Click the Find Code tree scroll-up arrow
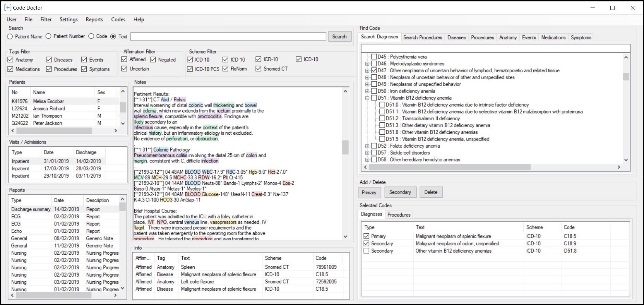 [x=626, y=58]
